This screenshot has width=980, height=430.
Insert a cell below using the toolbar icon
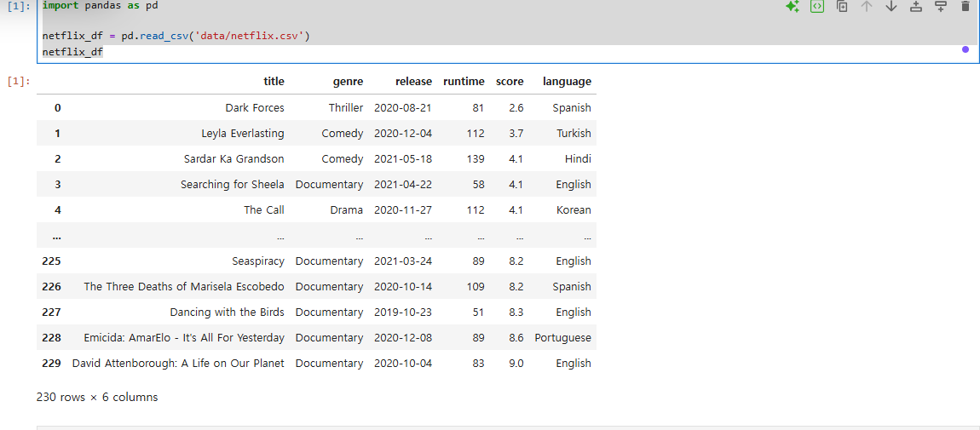940,6
